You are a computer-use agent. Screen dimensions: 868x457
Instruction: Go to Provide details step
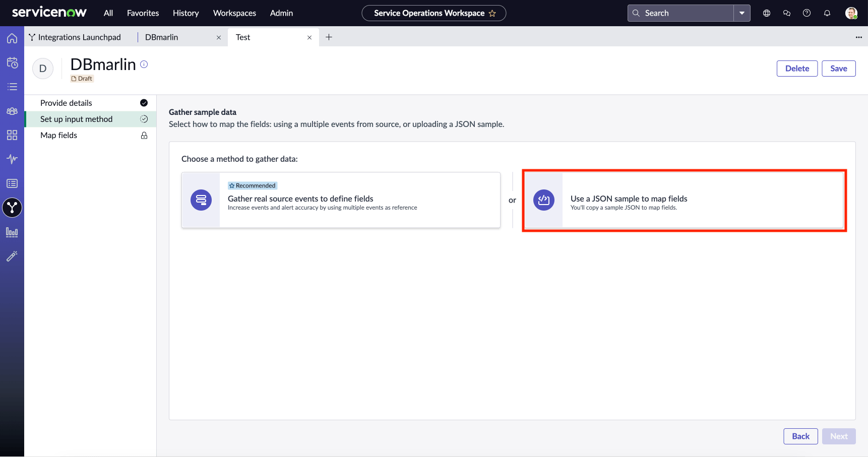click(90, 103)
